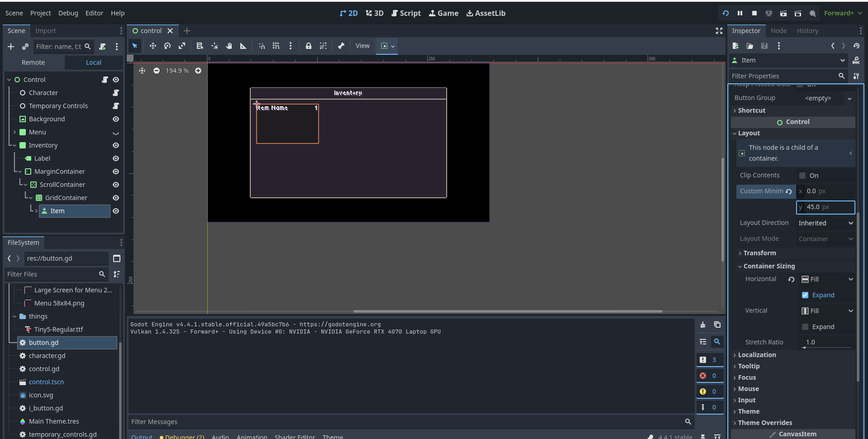Zoom in on the canvas
The height and width of the screenshot is (439, 868).
point(198,71)
